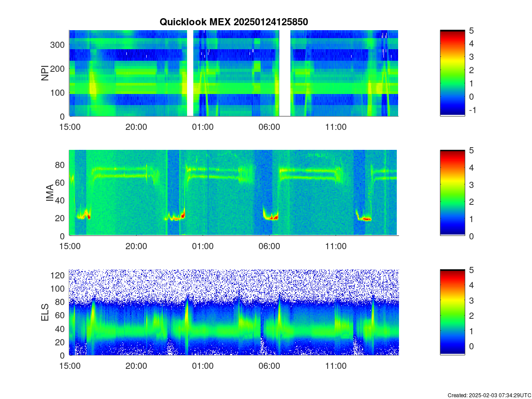This screenshot has height=399, width=532.
Task: Click the 15:00 tick under the ELS plot
Action: point(70,366)
